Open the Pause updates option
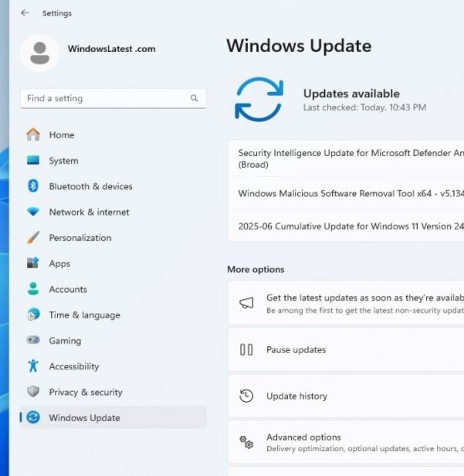The image size is (464, 476). click(346, 349)
